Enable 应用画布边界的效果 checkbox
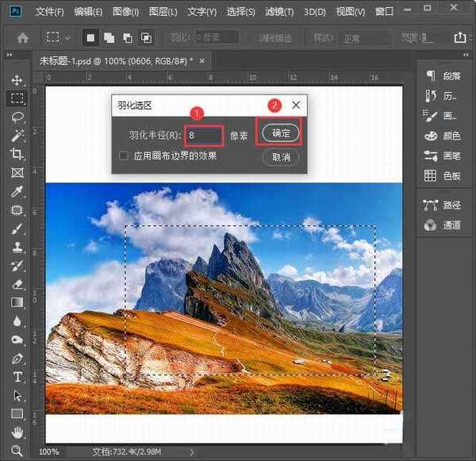This screenshot has width=476, height=461. point(123,156)
